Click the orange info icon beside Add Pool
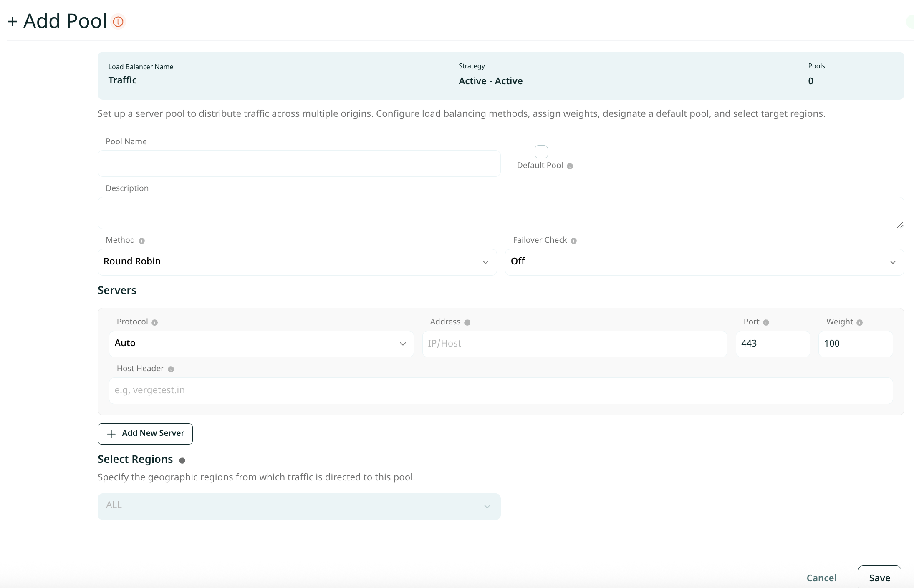This screenshot has width=914, height=588. point(118,22)
